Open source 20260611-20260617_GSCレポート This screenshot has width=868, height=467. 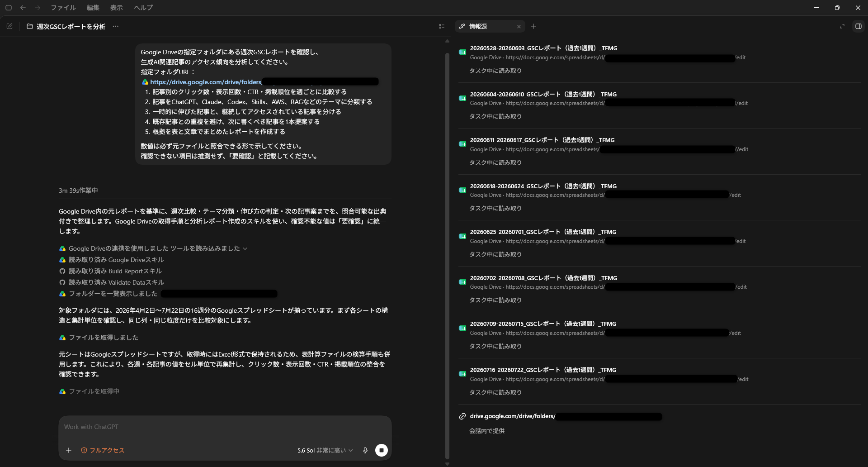tap(542, 140)
